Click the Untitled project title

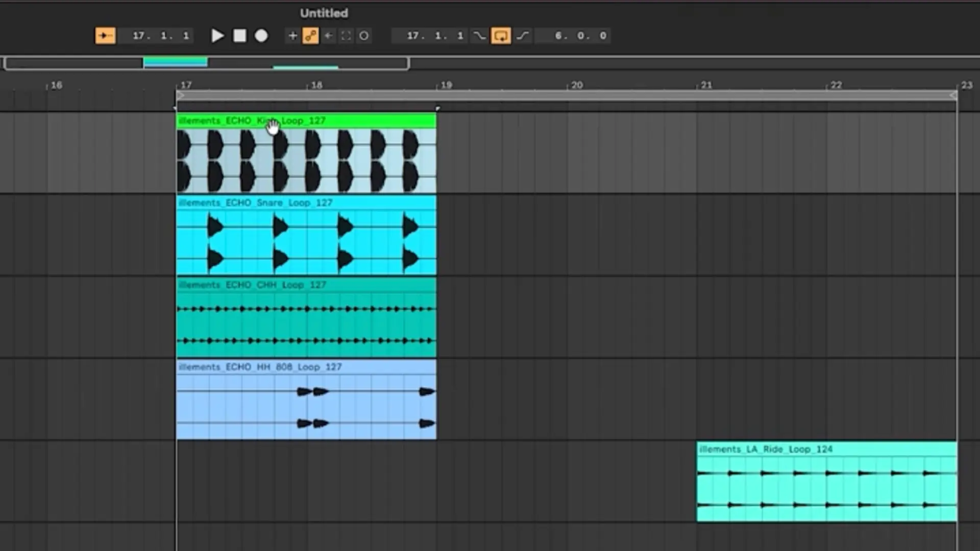click(324, 13)
